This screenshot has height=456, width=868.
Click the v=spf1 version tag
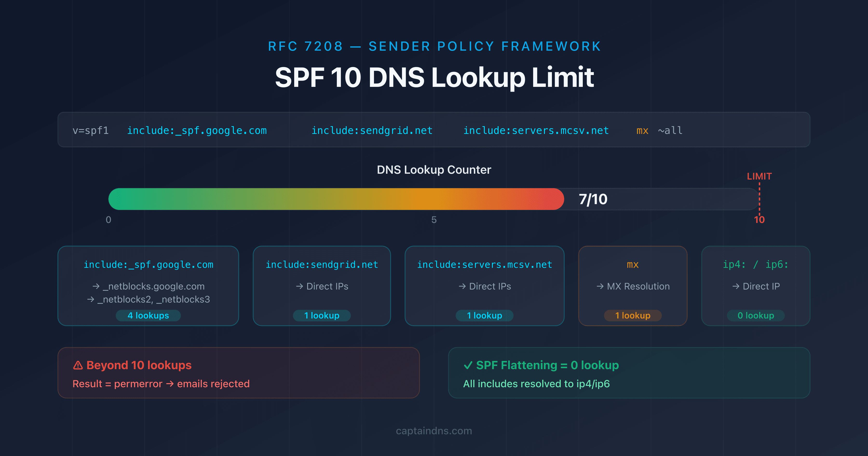[x=91, y=130]
